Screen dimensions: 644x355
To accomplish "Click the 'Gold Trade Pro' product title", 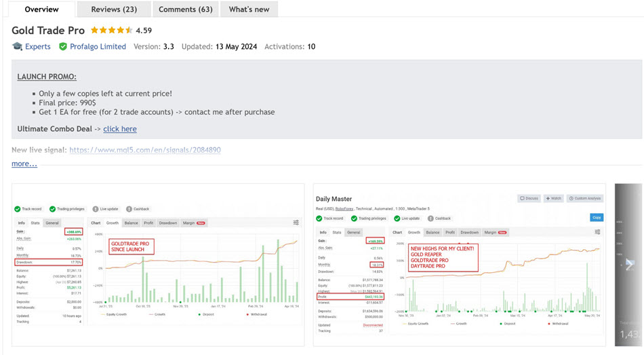I will click(x=48, y=31).
